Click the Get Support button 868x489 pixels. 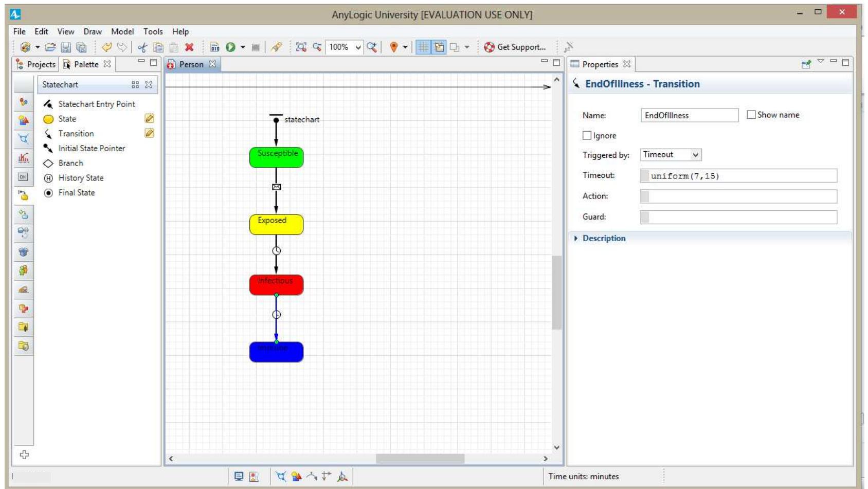coord(515,47)
